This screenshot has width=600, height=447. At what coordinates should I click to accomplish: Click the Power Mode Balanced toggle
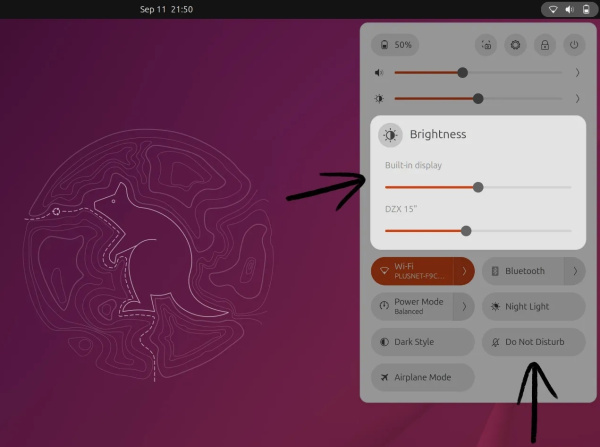[412, 307]
